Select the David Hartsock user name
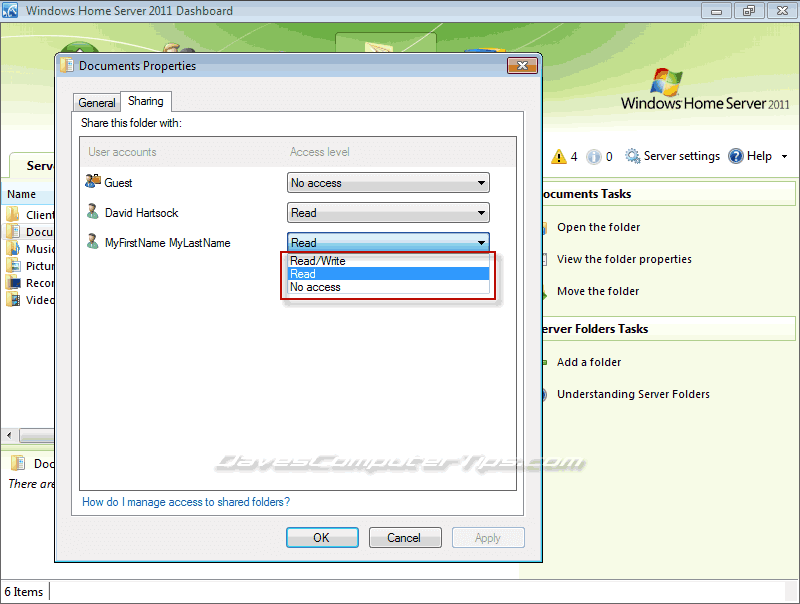Image resolution: width=800 pixels, height=604 pixels. click(141, 213)
